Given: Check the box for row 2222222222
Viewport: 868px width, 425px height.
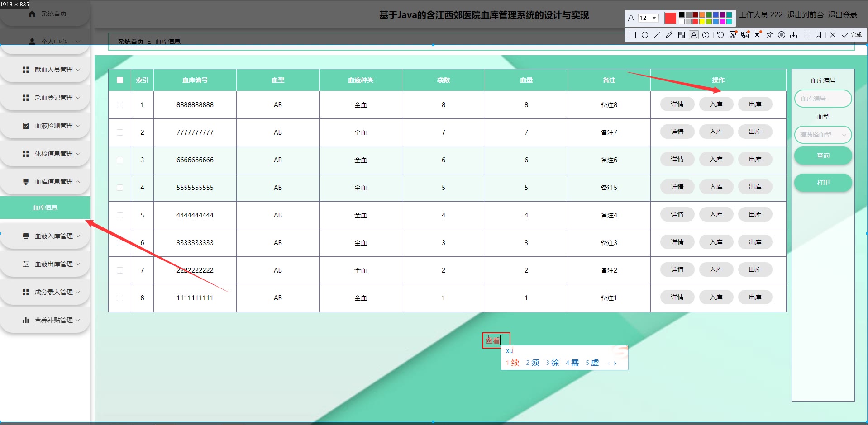Looking at the screenshot, I should (120, 270).
